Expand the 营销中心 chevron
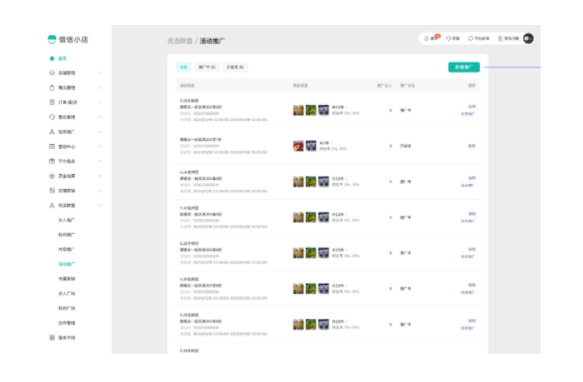 click(x=100, y=147)
